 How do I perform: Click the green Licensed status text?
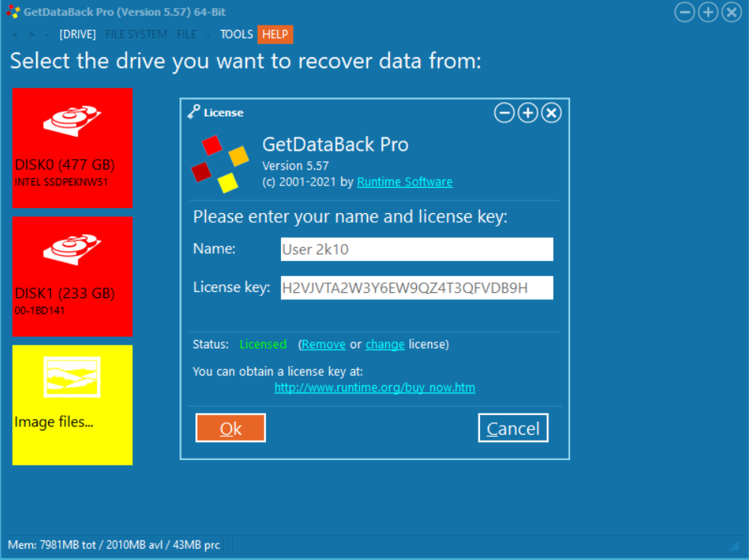[263, 345]
